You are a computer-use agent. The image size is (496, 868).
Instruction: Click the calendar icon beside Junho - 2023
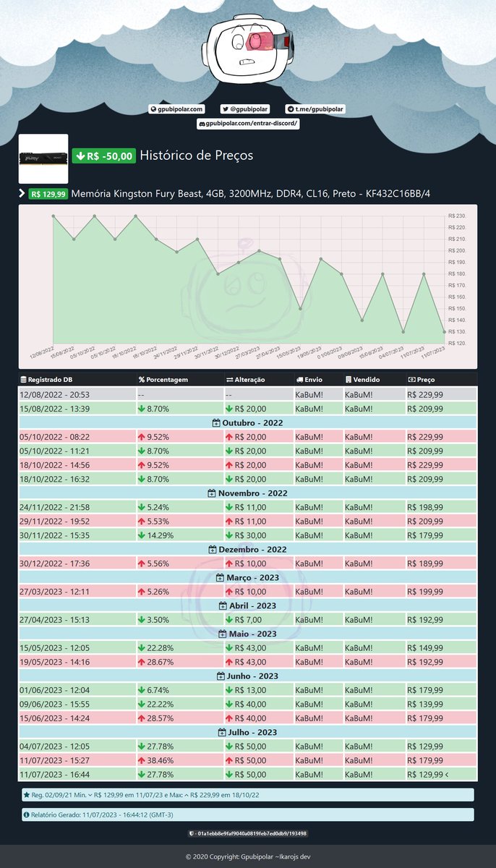(221, 676)
